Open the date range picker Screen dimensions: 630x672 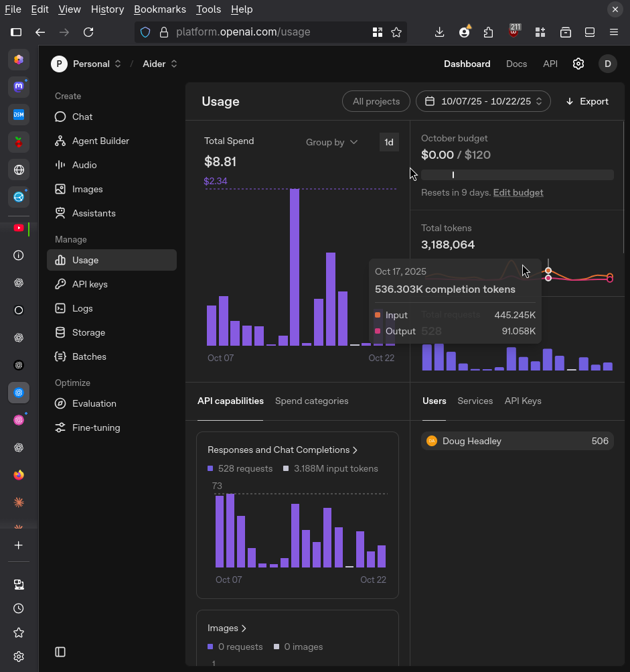point(483,102)
